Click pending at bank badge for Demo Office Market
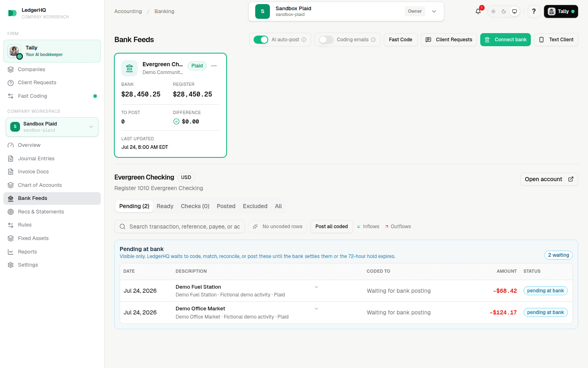 [546, 312]
